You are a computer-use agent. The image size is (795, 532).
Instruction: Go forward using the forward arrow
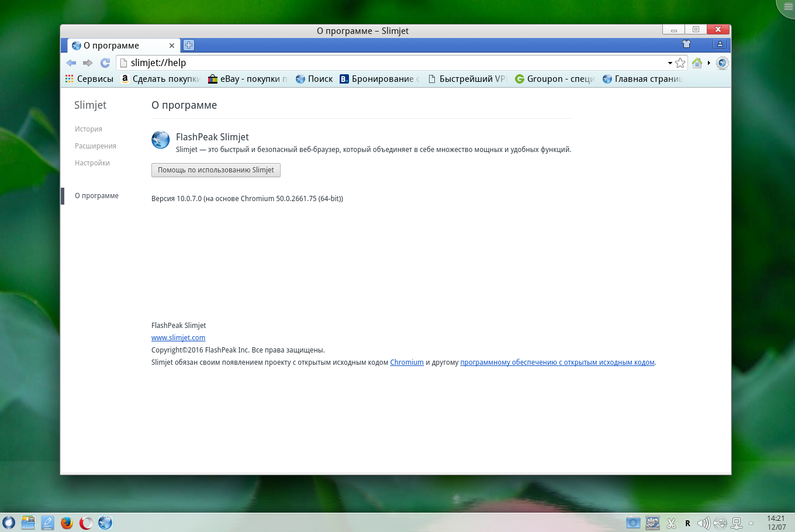click(x=88, y=63)
